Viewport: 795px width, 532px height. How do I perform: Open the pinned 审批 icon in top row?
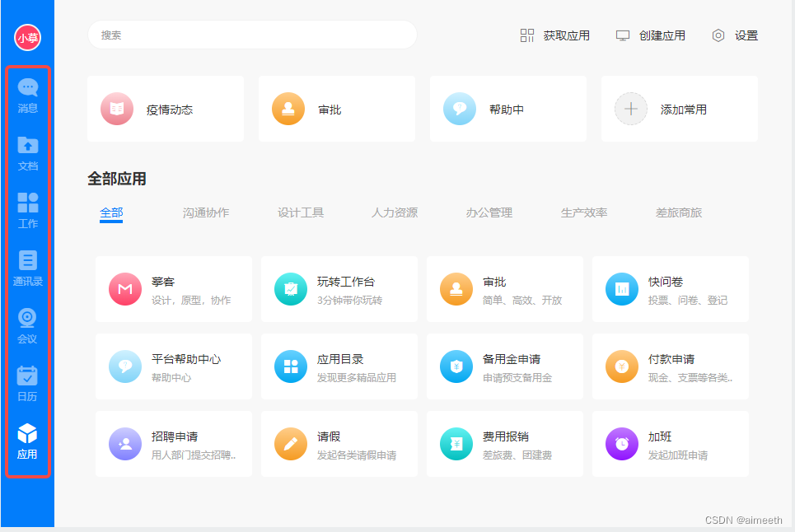pyautogui.click(x=288, y=109)
